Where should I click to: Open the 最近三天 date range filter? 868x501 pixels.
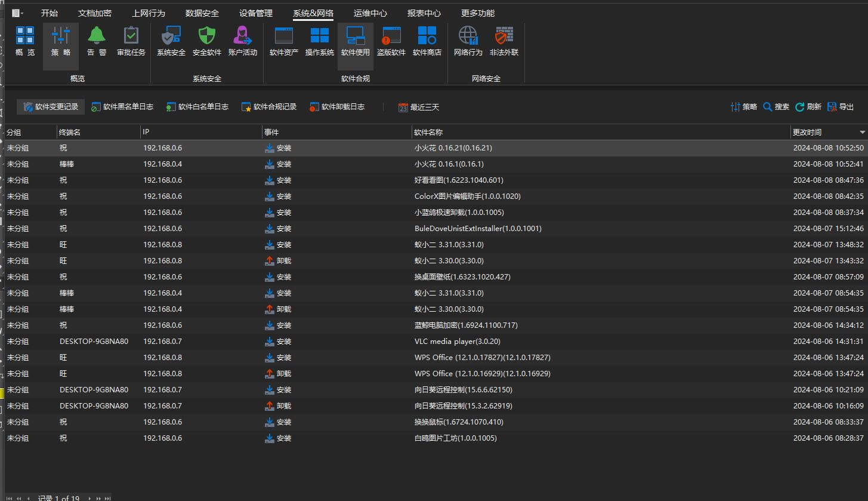pos(419,107)
